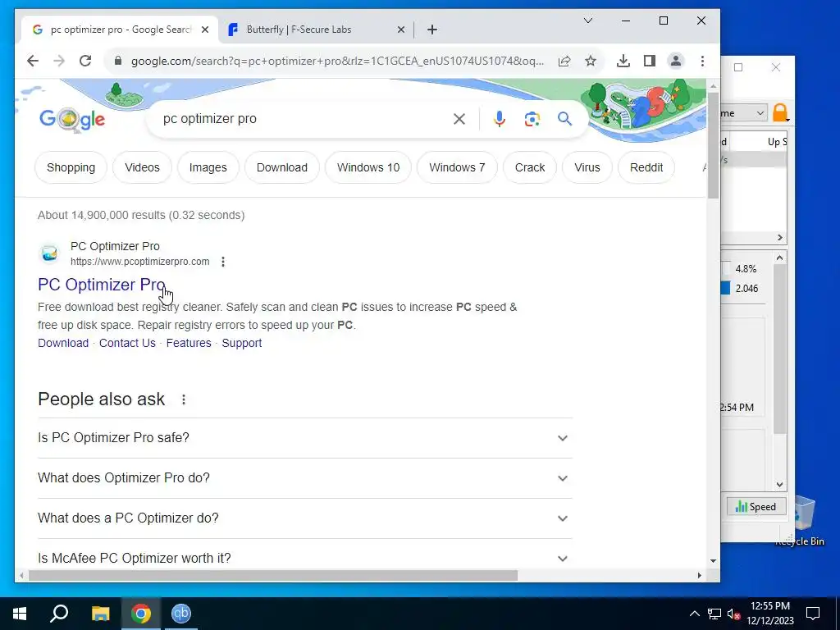Click the lock icon in background qBittorrent window

pos(781,113)
